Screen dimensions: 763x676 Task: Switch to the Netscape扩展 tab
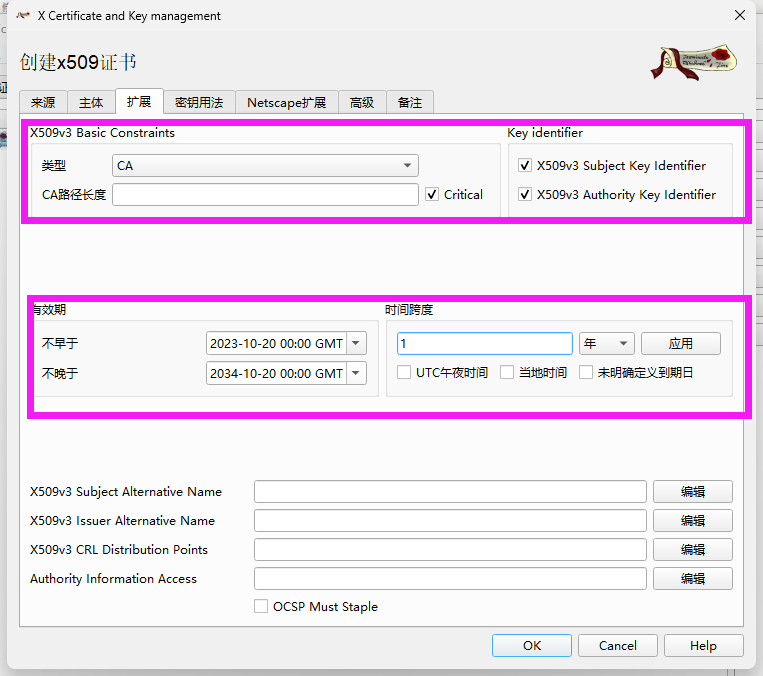(x=286, y=102)
